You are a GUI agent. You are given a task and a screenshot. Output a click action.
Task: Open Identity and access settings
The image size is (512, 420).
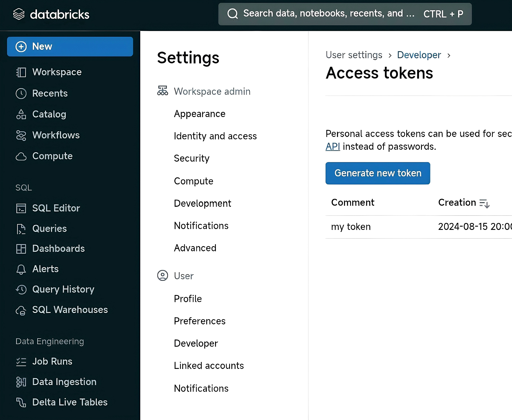pyautogui.click(x=215, y=136)
